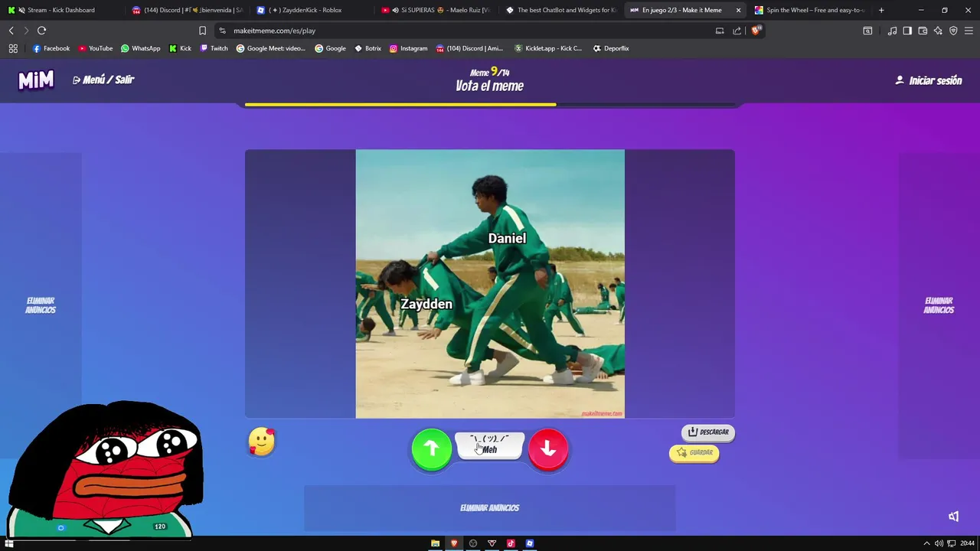Open the Google bookmark
This screenshot has width=980, height=551.
[330, 48]
